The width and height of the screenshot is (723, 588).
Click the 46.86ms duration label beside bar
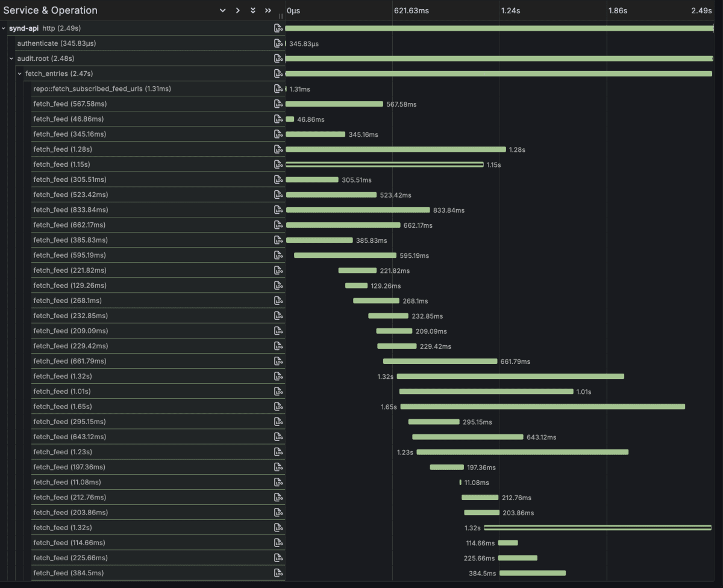point(310,119)
